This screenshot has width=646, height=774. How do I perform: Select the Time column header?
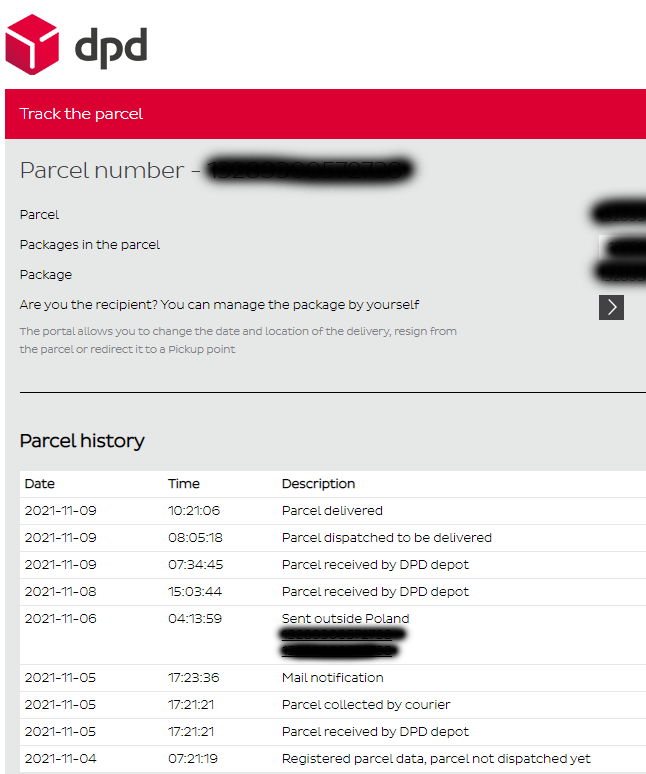184,484
